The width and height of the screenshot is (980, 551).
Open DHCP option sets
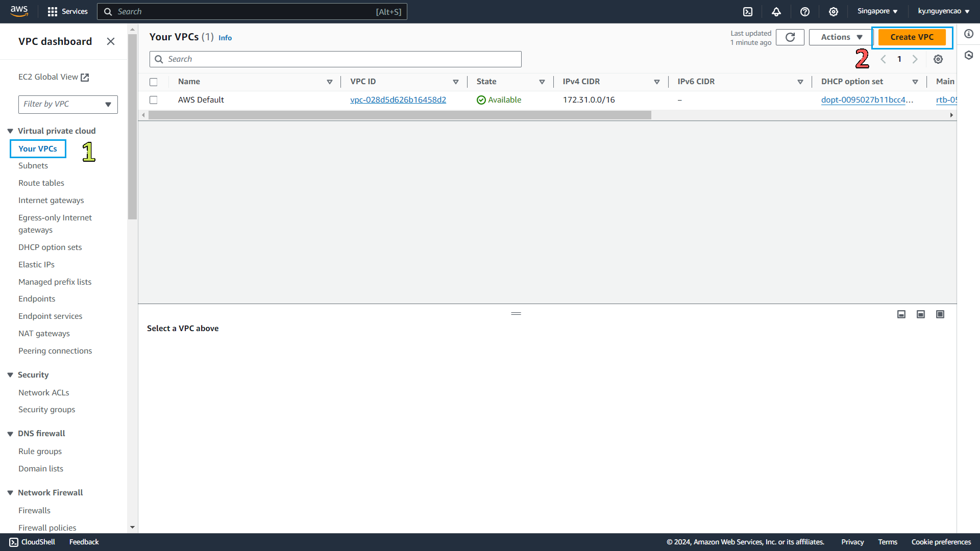50,247
